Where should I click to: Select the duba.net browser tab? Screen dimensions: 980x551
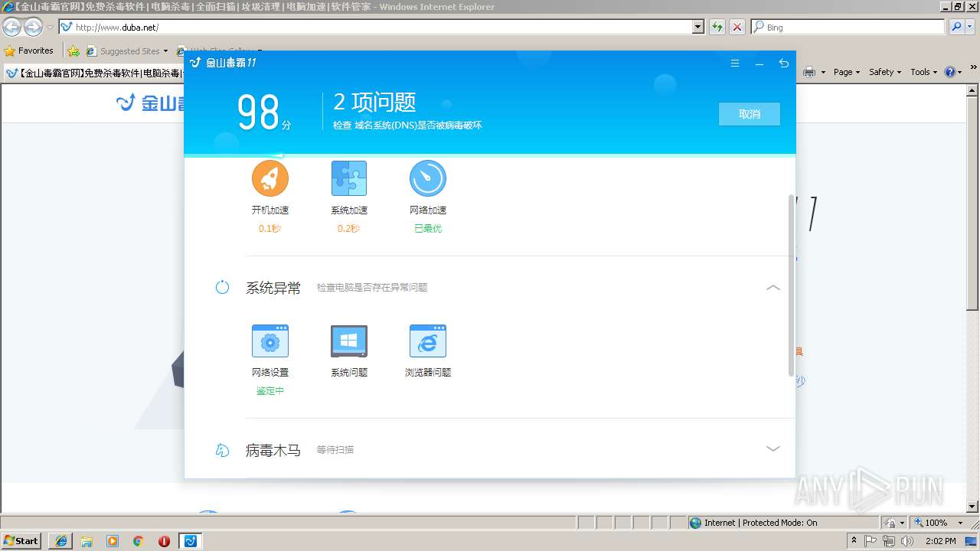pyautogui.click(x=93, y=73)
